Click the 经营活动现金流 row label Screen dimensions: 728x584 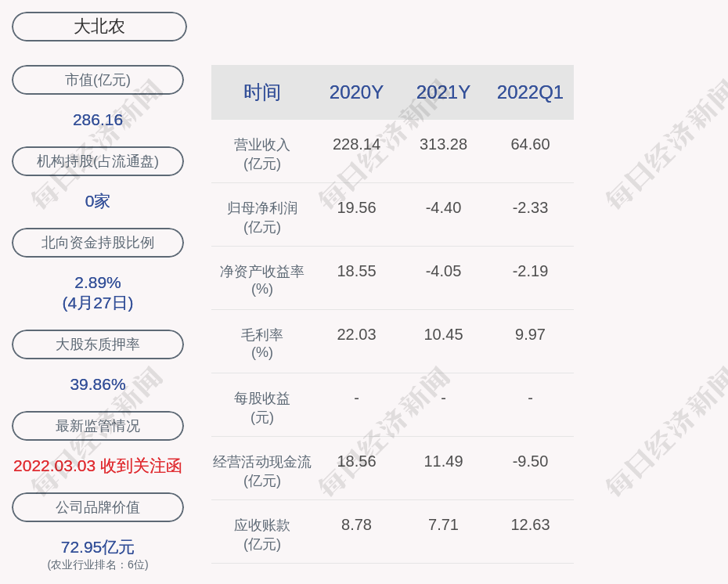(x=262, y=470)
